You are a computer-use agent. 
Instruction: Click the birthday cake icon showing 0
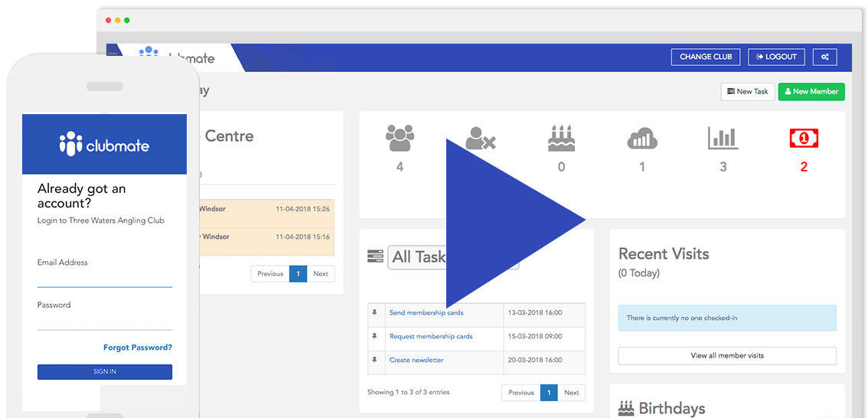561,139
